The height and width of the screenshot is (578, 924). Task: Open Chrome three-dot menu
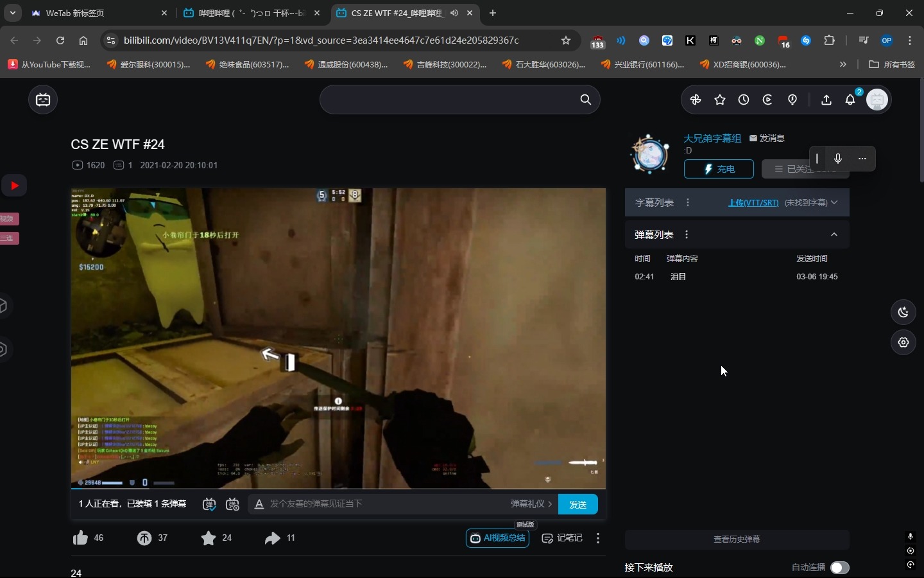[x=911, y=40]
